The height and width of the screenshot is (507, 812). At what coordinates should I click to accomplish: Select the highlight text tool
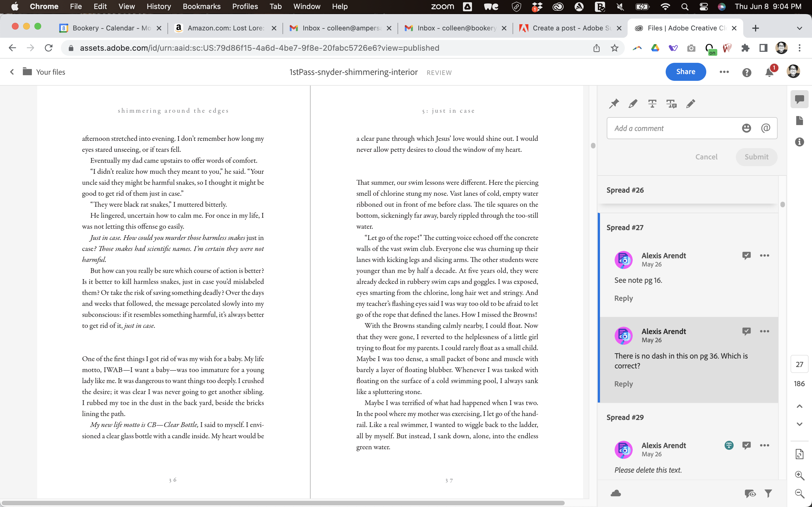point(633,104)
